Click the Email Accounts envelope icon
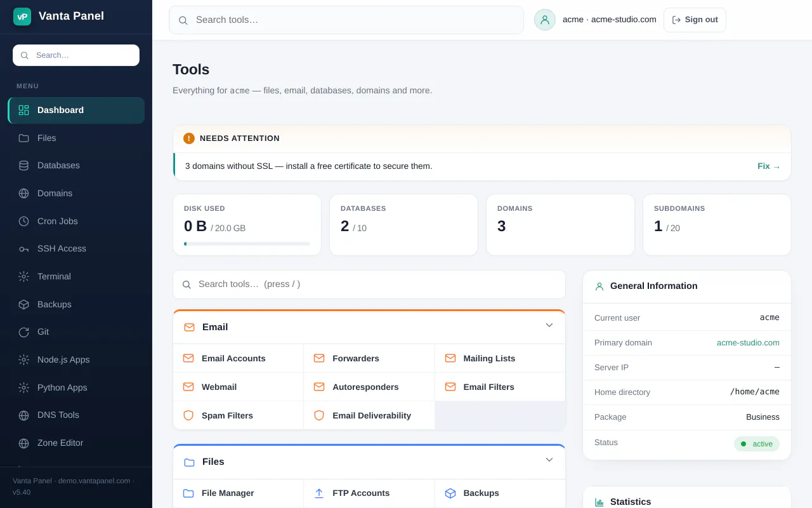The image size is (812, 508). tap(188, 358)
